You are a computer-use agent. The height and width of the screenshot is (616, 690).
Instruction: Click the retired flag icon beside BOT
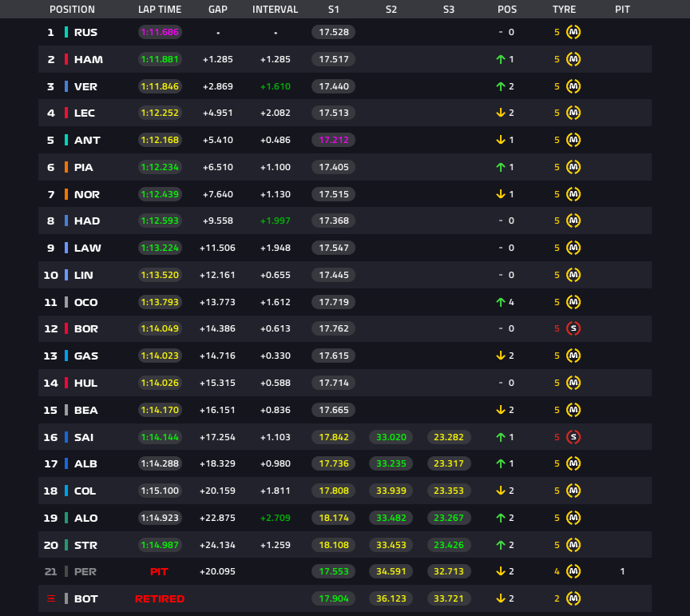[x=51, y=598]
